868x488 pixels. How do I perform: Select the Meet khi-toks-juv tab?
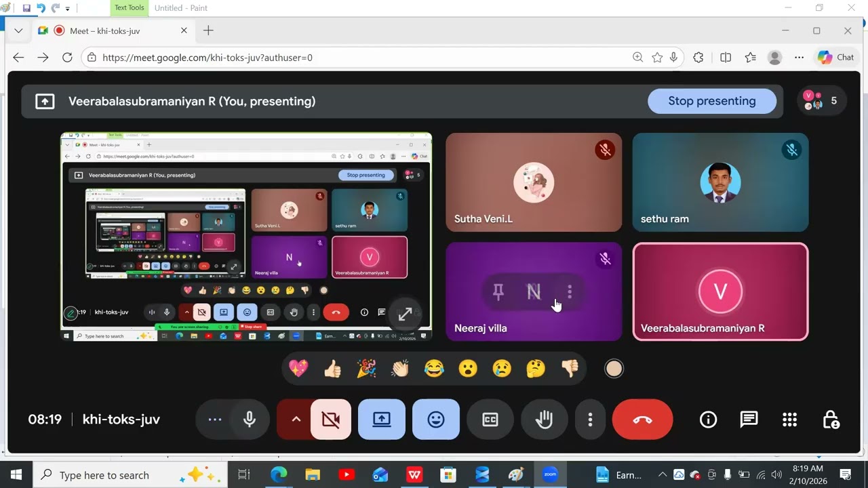pos(113,30)
